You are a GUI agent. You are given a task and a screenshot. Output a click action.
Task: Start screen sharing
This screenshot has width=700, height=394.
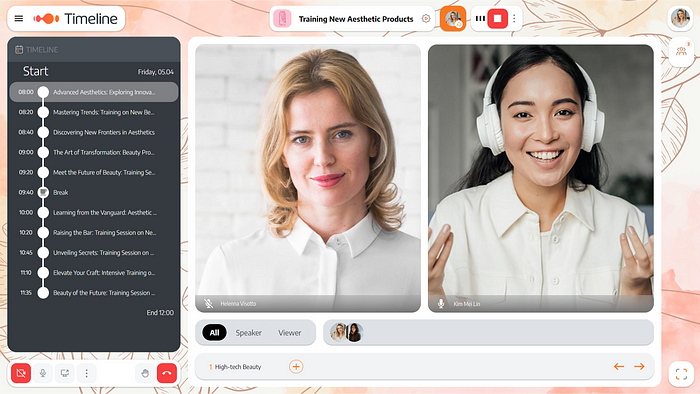click(x=65, y=373)
